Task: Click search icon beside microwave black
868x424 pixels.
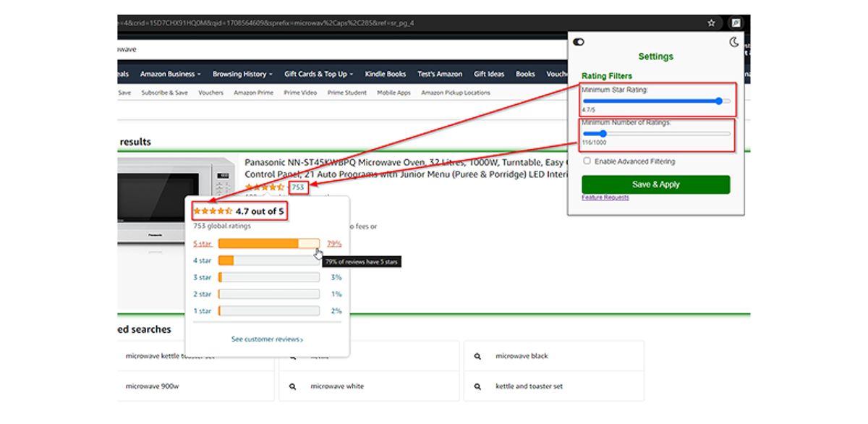Action: point(477,357)
